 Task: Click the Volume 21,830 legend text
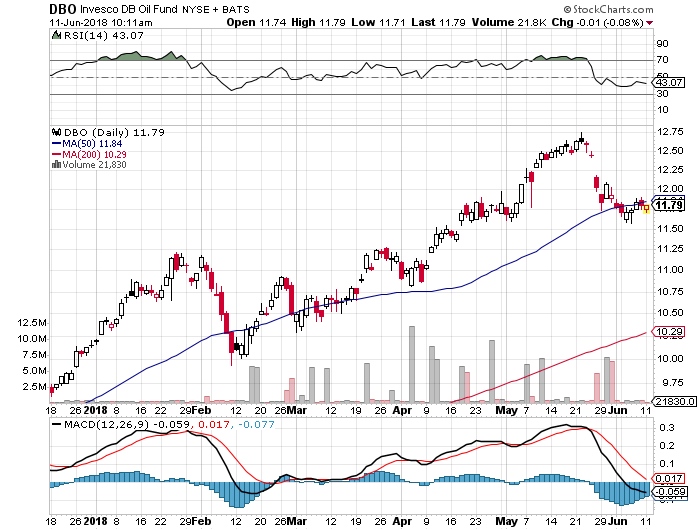(x=94, y=164)
